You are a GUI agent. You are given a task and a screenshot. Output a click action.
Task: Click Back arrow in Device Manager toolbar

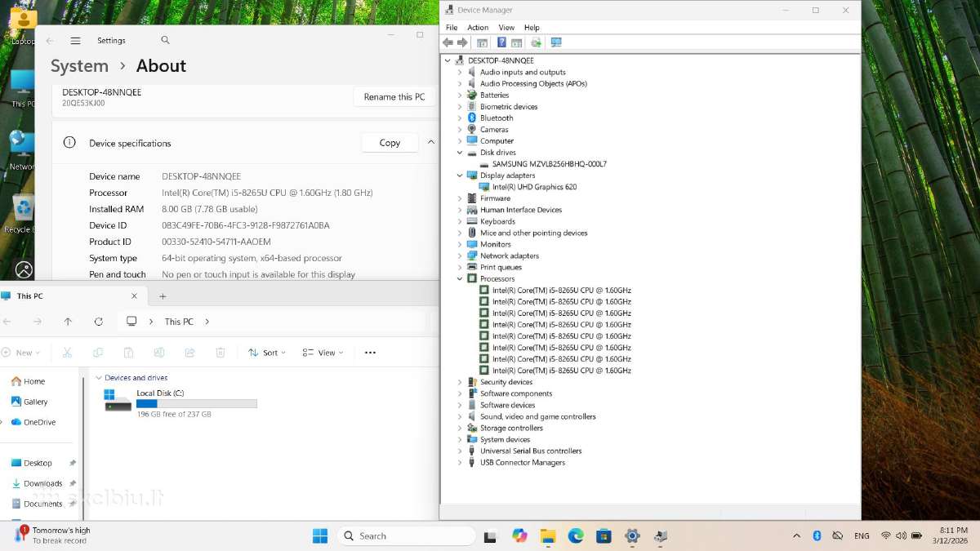pos(448,42)
